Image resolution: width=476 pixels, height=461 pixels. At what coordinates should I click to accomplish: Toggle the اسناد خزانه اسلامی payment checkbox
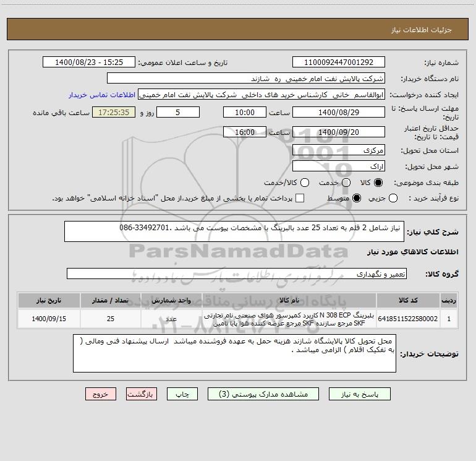pyautogui.click(x=300, y=198)
